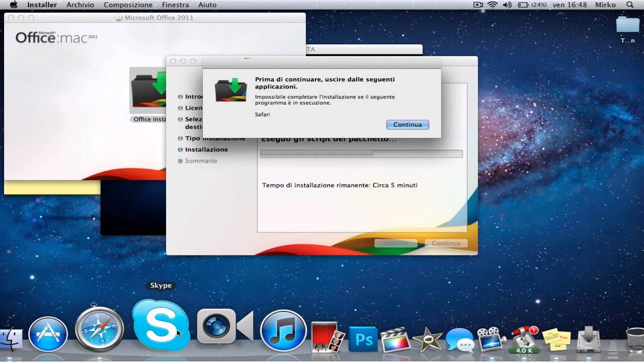Screen dimensions: 644x362
Task: Launch Skype from the Dock
Action: tap(161, 324)
